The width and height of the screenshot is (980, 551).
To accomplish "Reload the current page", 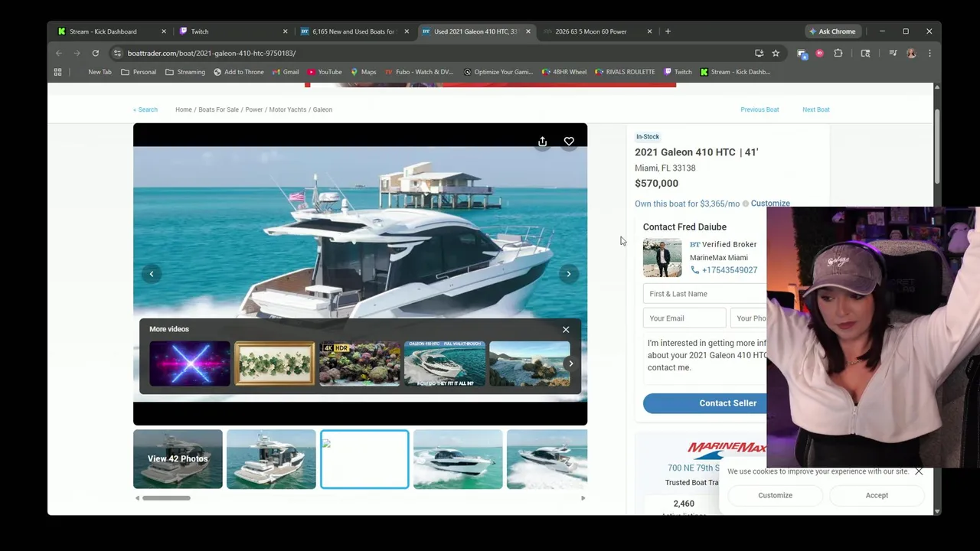I will pyautogui.click(x=96, y=53).
